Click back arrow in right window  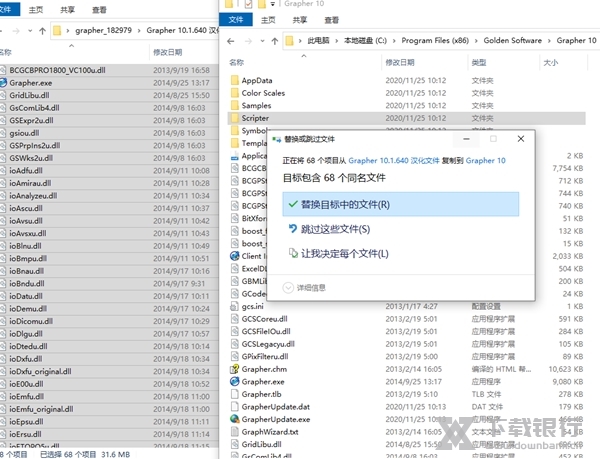click(x=230, y=41)
